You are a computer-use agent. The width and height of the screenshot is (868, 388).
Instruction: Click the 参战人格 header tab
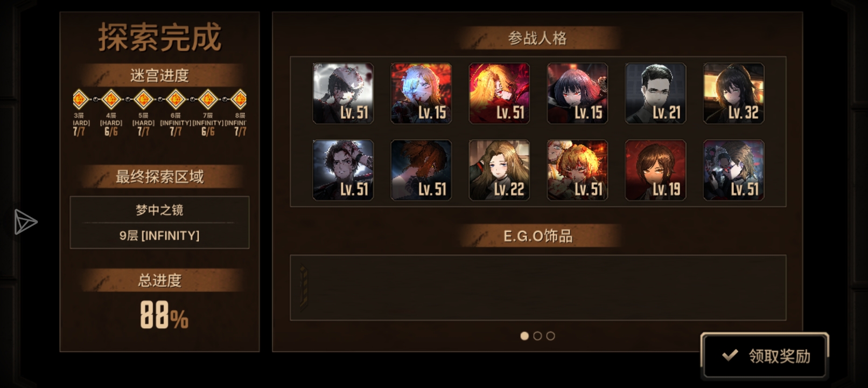[538, 38]
